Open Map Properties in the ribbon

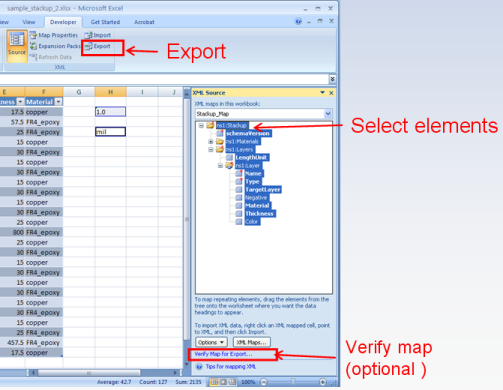53,35
